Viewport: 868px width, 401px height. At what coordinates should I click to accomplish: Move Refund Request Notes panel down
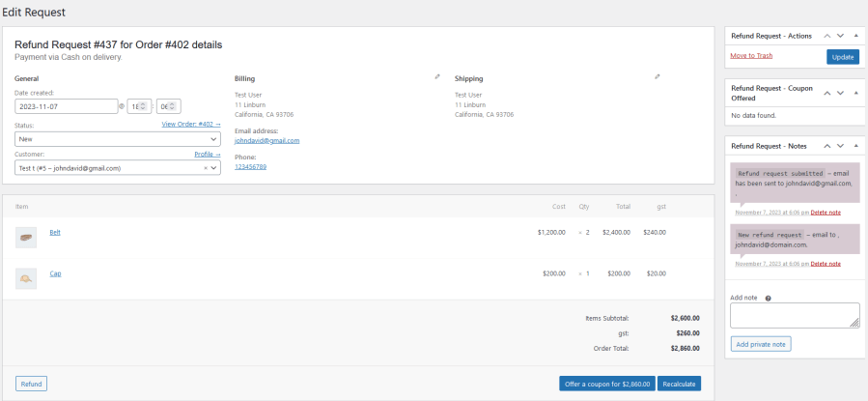pos(840,146)
